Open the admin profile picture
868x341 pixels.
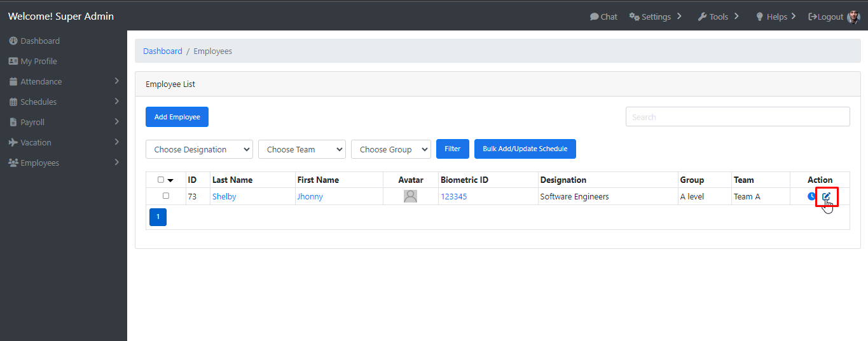click(x=853, y=17)
